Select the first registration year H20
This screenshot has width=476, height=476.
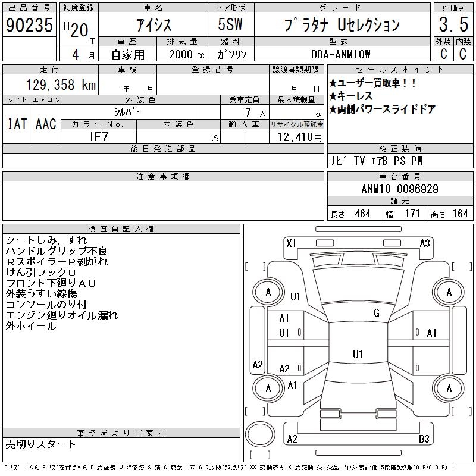click(76, 29)
